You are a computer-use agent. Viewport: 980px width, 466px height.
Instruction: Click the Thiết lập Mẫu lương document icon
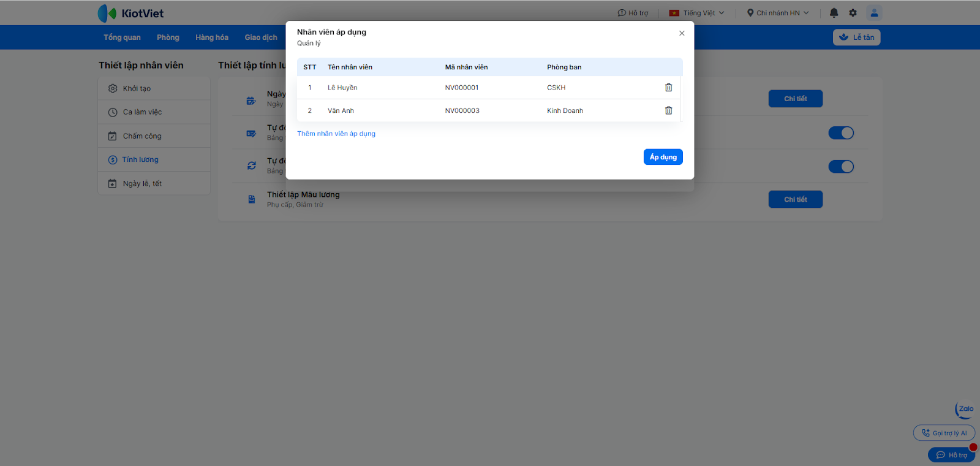(252, 199)
